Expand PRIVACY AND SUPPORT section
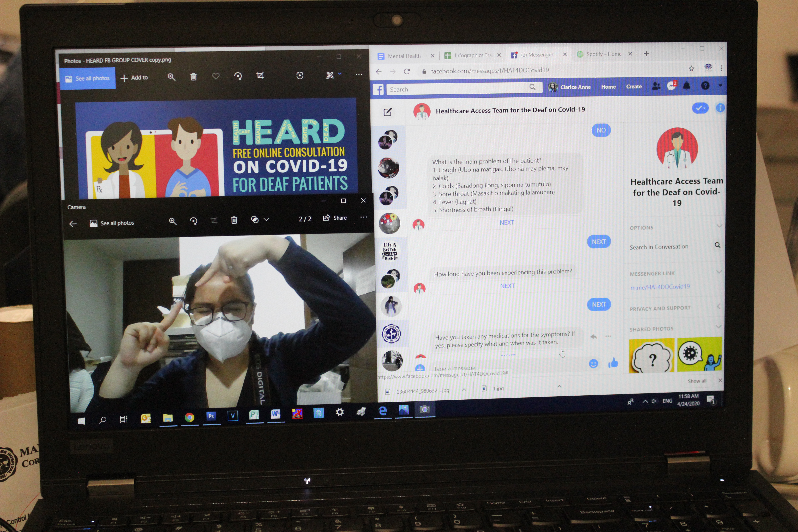The image size is (798, 532). click(x=719, y=306)
